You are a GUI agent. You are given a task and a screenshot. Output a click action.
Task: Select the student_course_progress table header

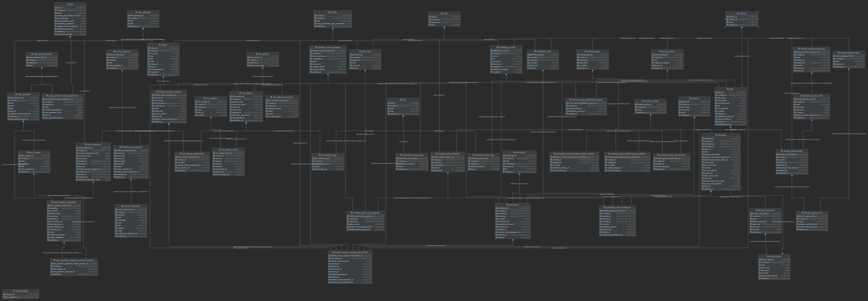pos(328,47)
